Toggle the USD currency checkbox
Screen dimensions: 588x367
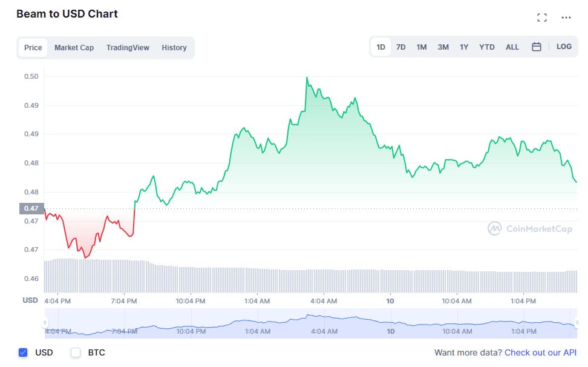24,352
